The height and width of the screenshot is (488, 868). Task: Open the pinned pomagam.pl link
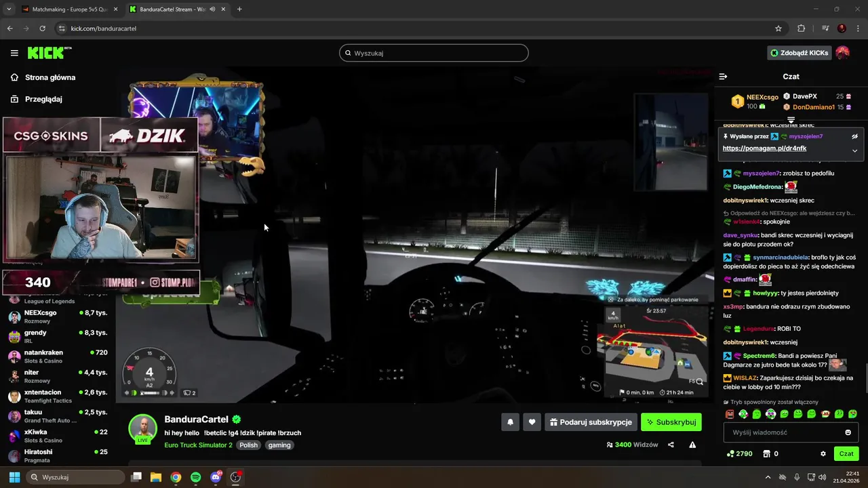click(764, 148)
